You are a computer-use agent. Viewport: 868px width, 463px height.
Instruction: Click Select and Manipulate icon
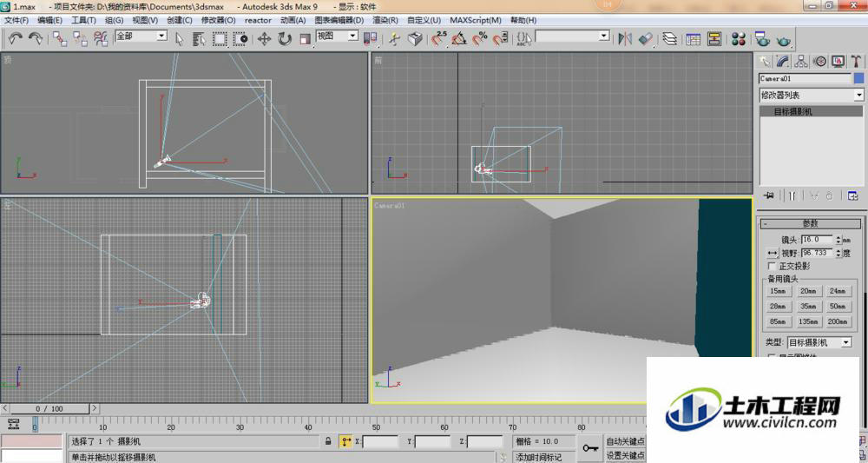[394, 39]
